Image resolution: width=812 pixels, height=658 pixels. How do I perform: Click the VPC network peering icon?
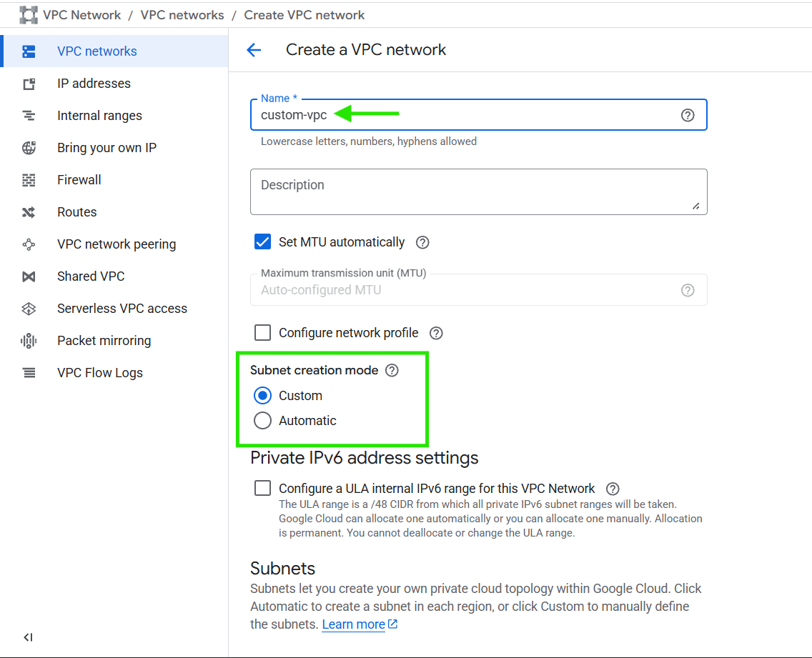point(29,244)
